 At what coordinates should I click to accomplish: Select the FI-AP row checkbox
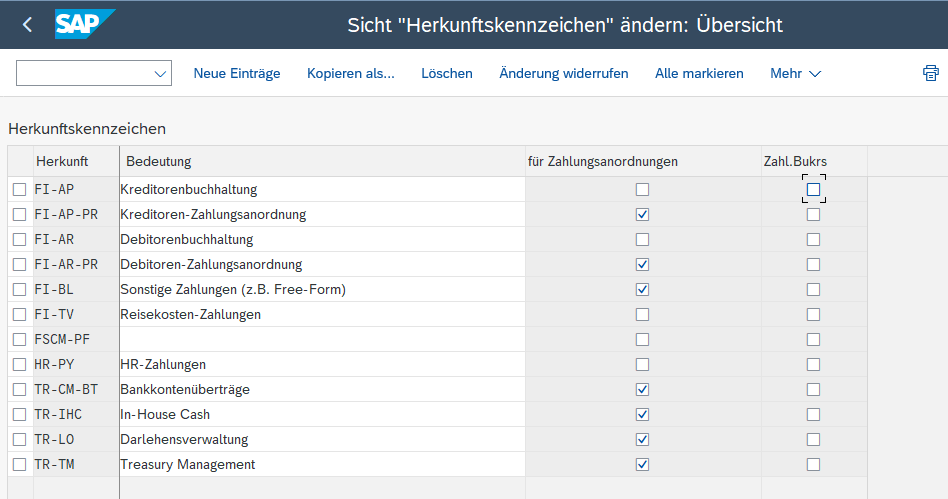20,189
